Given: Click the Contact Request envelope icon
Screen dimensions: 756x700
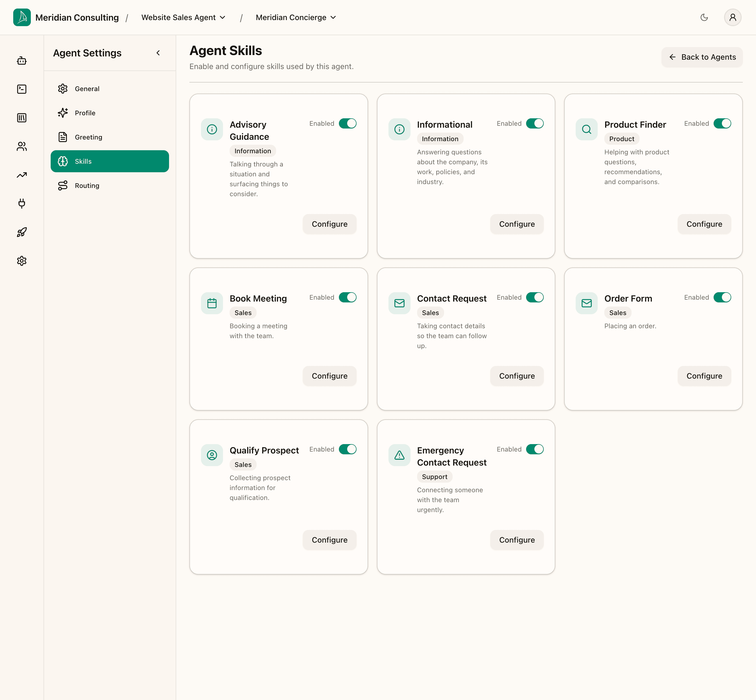Looking at the screenshot, I should [399, 303].
